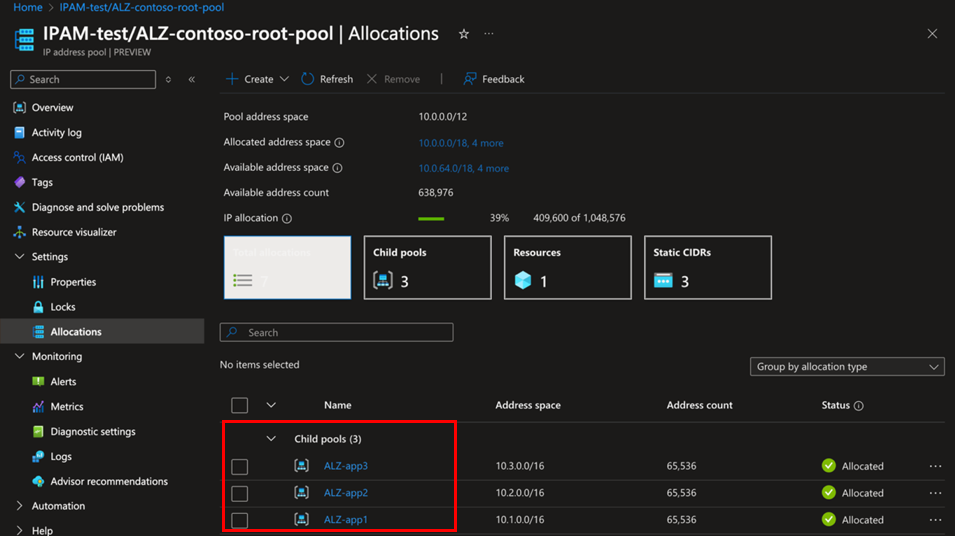Click the Resource visualizer icon
The image size is (955, 536).
pyautogui.click(x=19, y=232)
